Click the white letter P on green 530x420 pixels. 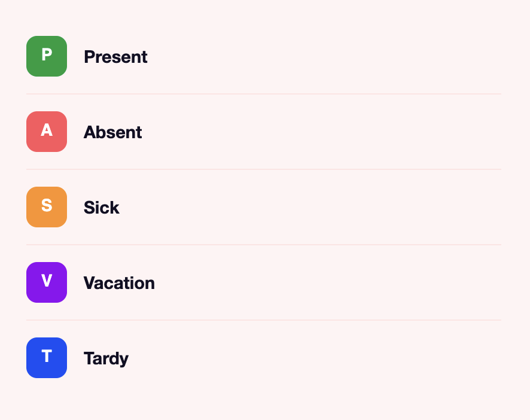(47, 54)
